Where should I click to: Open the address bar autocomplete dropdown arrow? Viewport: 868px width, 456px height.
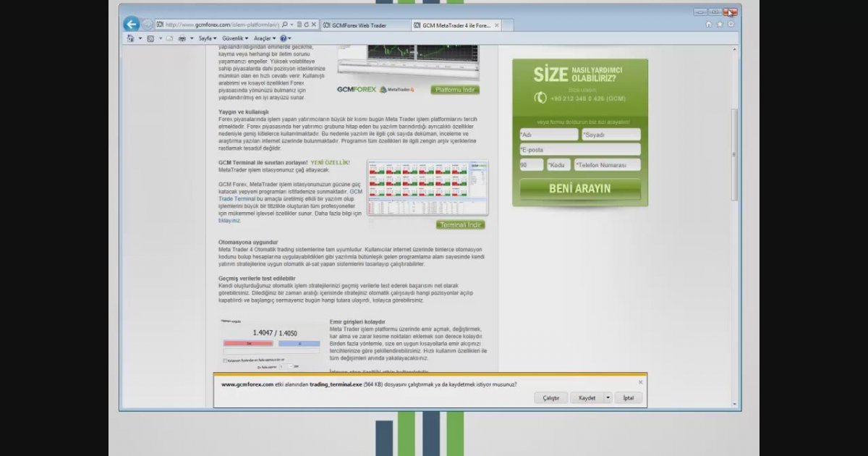pyautogui.click(x=292, y=25)
